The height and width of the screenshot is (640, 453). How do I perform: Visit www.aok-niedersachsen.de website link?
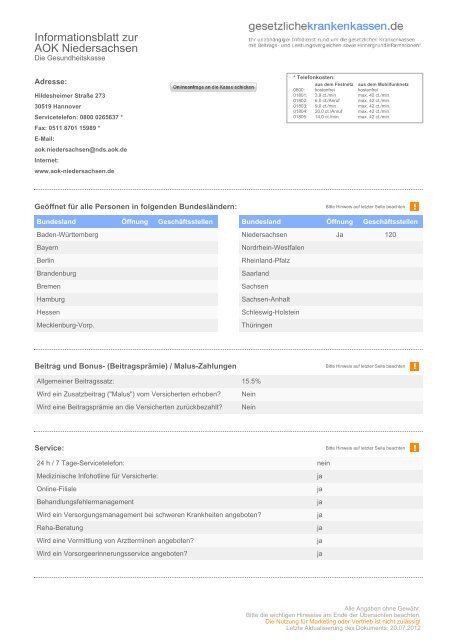coord(74,171)
